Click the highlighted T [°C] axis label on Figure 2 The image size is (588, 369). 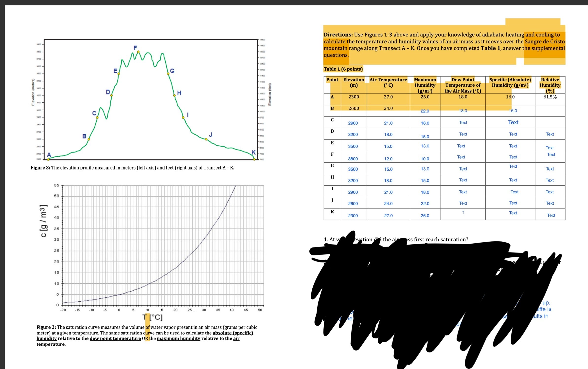tap(152, 317)
